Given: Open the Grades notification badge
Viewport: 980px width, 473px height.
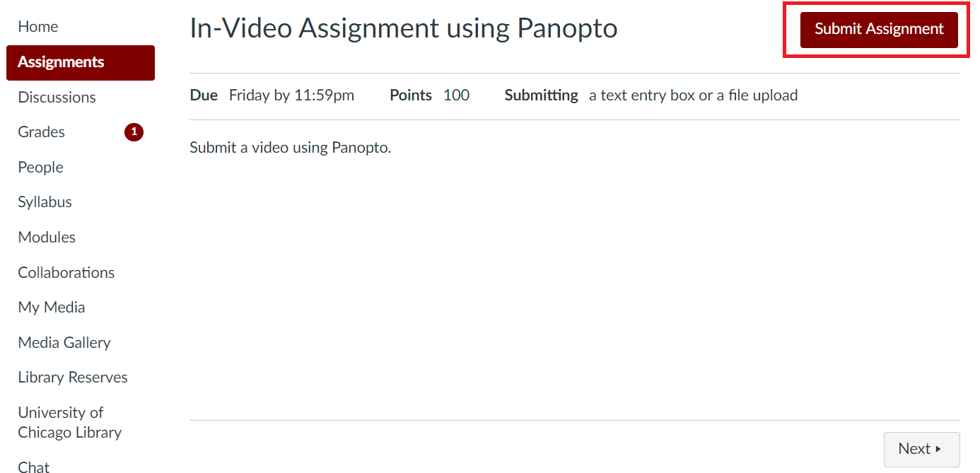Looking at the screenshot, I should click(134, 132).
